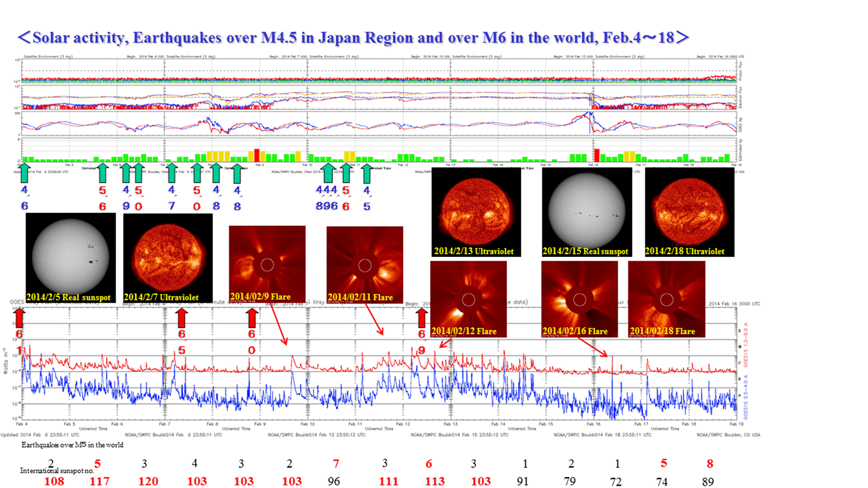
Task: Select sunspot number 111
Action: [389, 481]
